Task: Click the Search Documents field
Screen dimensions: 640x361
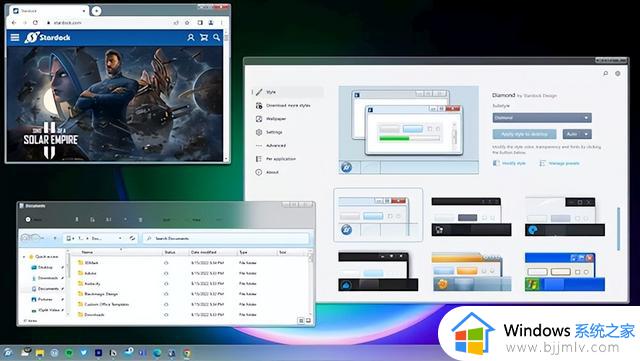Action: (x=226, y=238)
